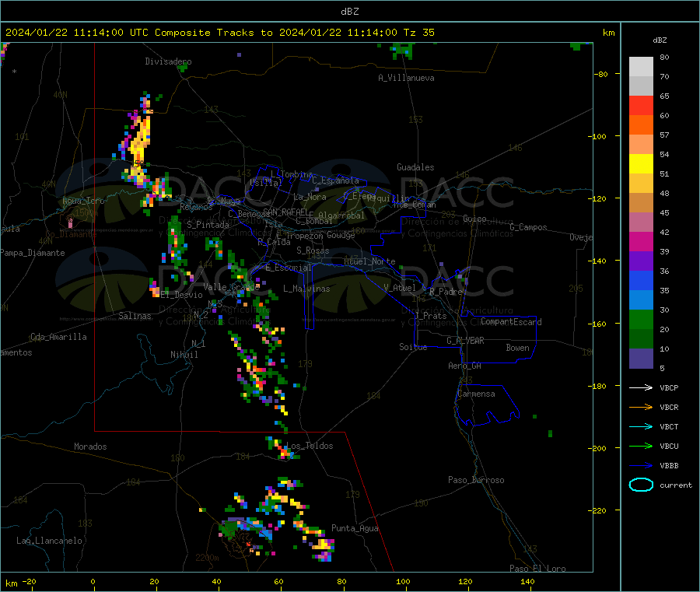Viewport: 700px width, 592px height.
Task: Click the 'Bowen' map label
Action: [517, 348]
